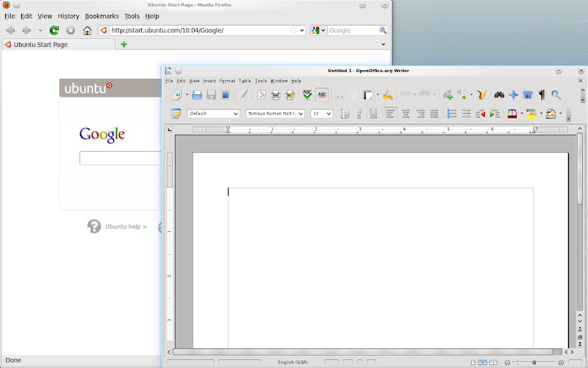Click English (USA) language in status bar
Viewport: 588px width, 368px height.
293,362
